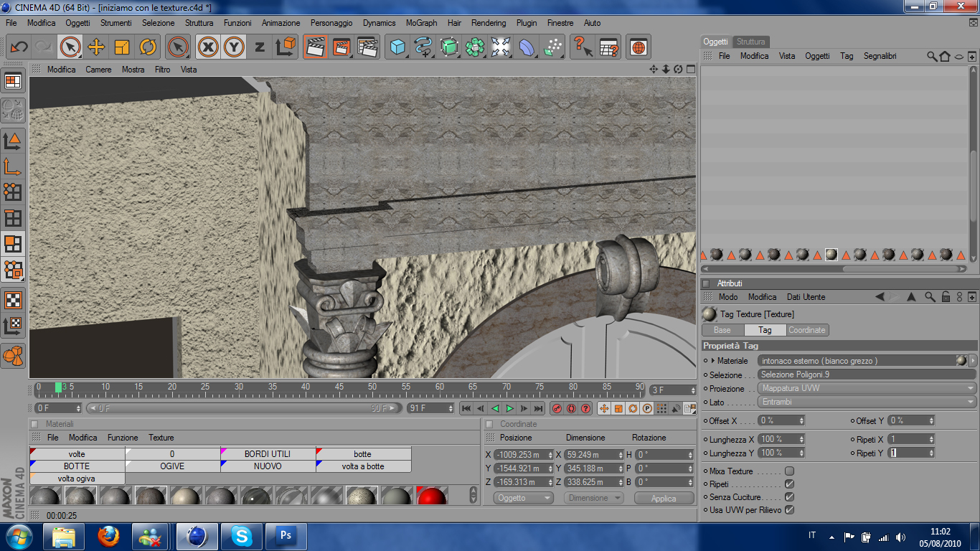Select the BORDI UTILI material layer
This screenshot has height=551, width=980.
pos(268,454)
